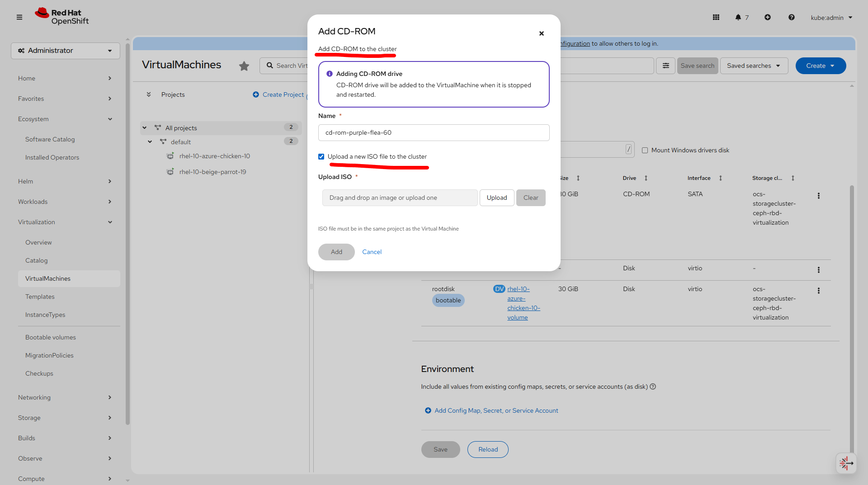
Task: Expand the Home navigation section
Action: [x=66, y=78]
